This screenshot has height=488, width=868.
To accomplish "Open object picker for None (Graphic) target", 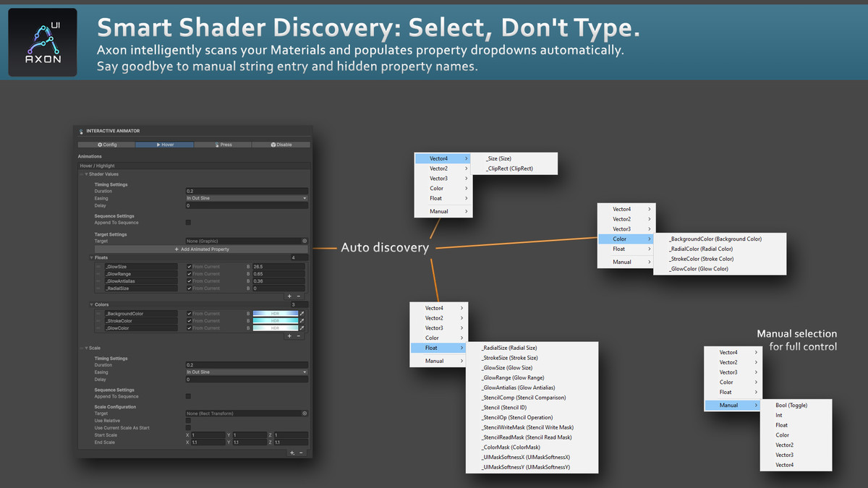I will coord(305,241).
